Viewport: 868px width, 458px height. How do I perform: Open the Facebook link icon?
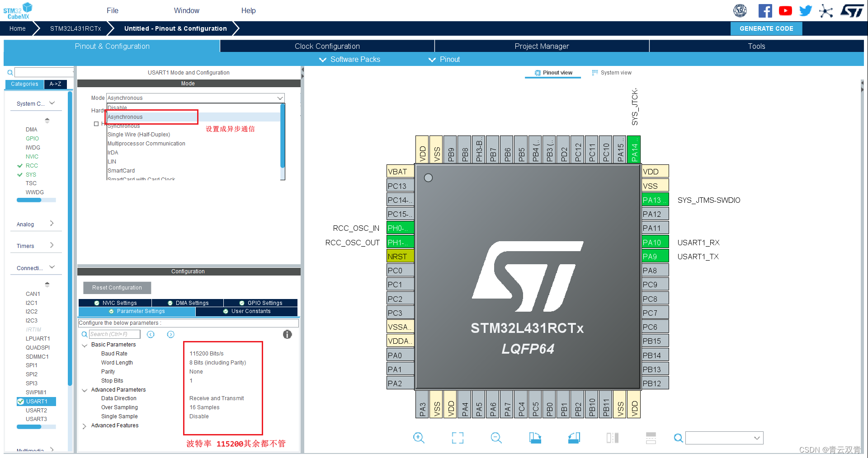[765, 10]
